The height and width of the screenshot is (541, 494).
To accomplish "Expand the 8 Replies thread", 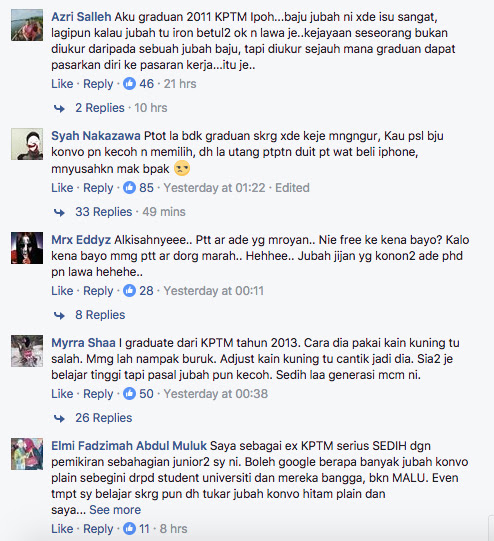I will click(x=100, y=315).
